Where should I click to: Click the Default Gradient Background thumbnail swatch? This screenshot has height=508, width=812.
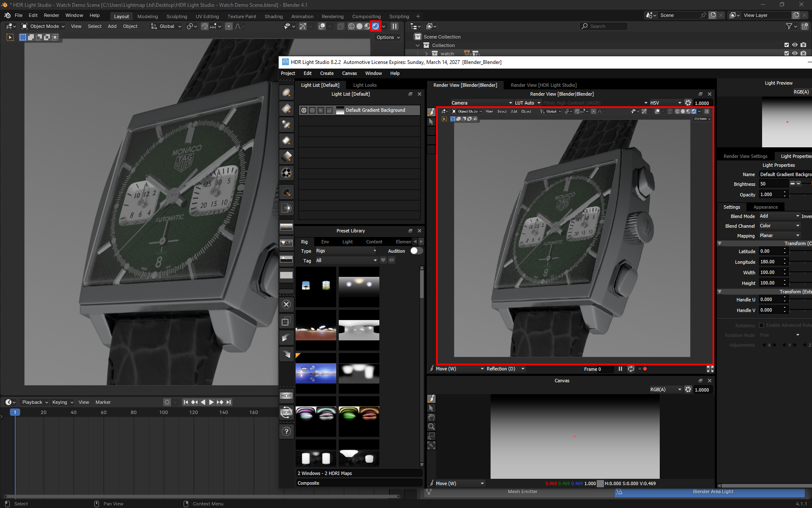tap(340, 110)
